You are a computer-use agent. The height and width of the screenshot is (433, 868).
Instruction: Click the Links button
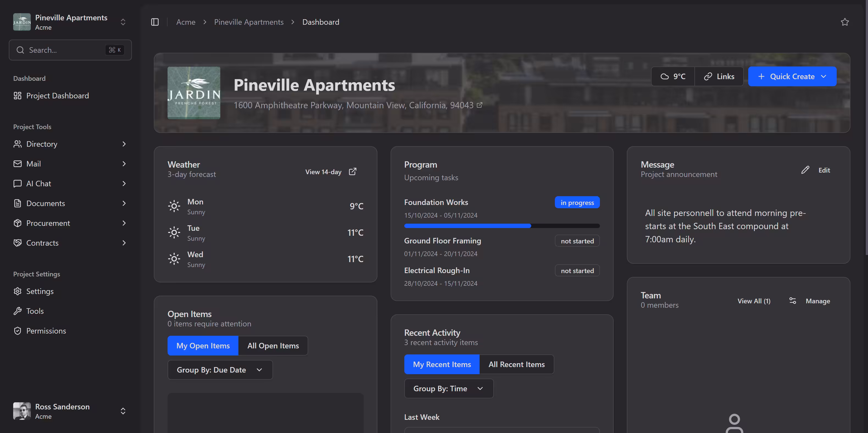point(719,76)
